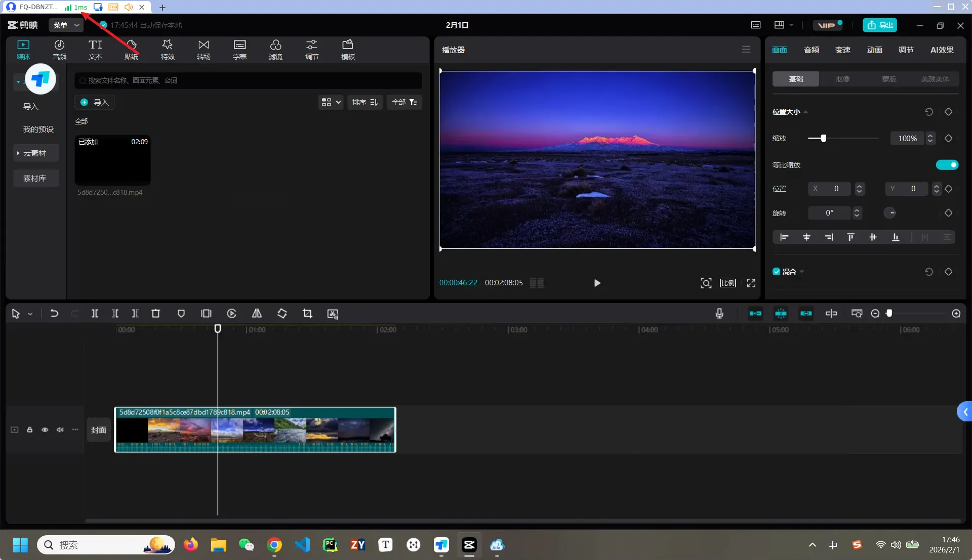Toggle track visibility eye icon
This screenshot has width=972, height=560.
[x=45, y=429]
